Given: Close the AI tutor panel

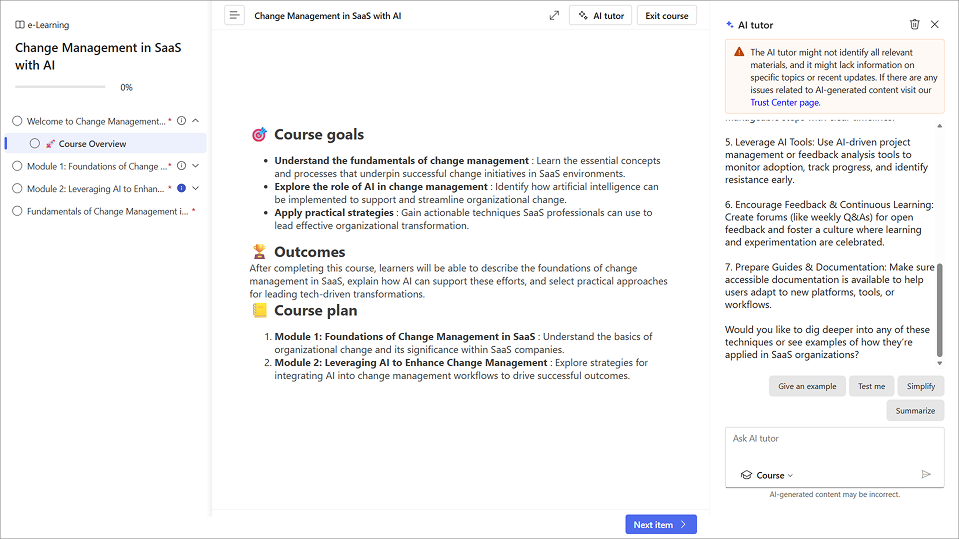Looking at the screenshot, I should [935, 24].
